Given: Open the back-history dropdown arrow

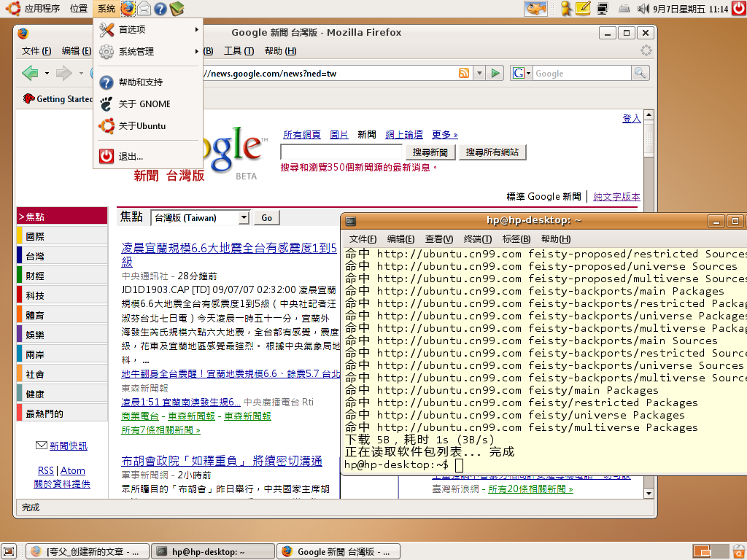Looking at the screenshot, I should [x=47, y=73].
